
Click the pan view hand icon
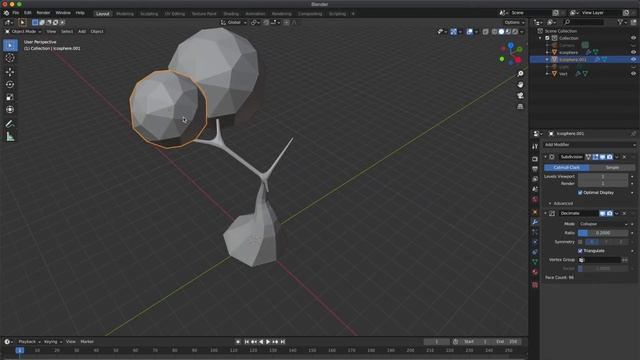click(520, 84)
